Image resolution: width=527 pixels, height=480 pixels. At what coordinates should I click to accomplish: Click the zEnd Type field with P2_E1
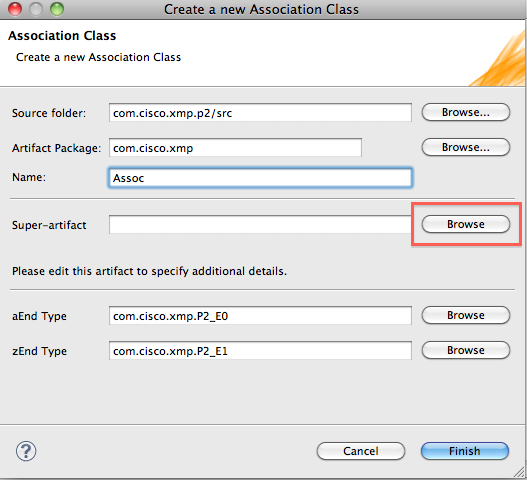click(260, 351)
